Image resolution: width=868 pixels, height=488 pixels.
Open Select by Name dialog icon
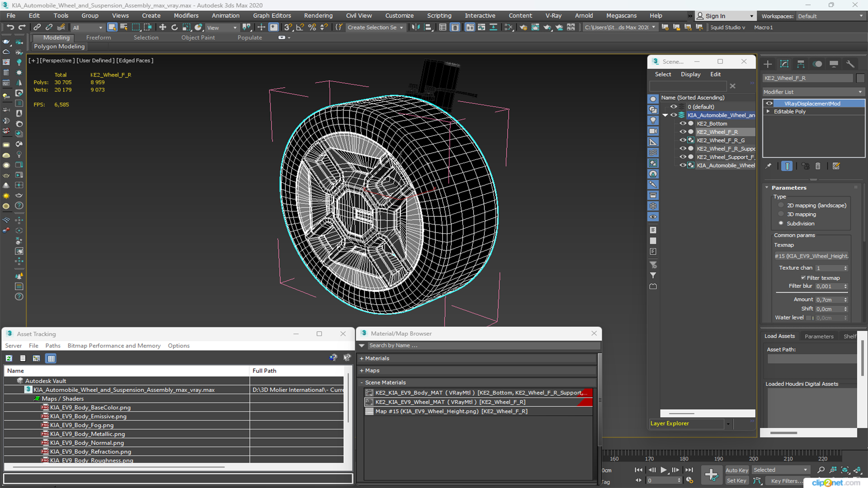pos(124,28)
